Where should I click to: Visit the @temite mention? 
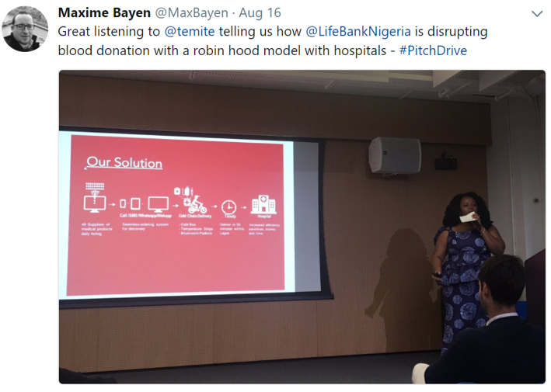[x=190, y=32]
